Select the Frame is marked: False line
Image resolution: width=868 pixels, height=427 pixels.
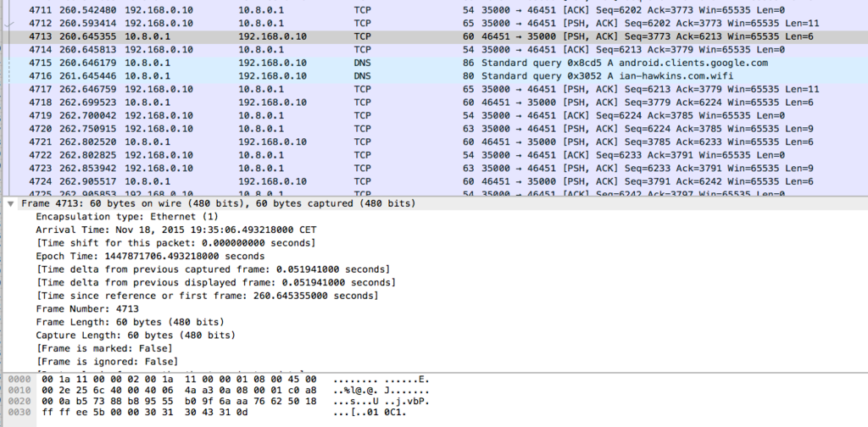(102, 348)
